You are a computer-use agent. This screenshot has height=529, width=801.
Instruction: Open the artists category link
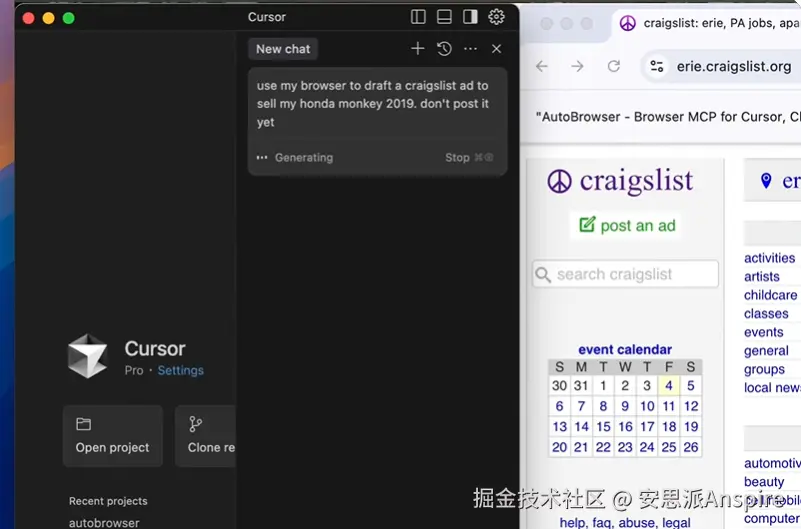pos(762,276)
